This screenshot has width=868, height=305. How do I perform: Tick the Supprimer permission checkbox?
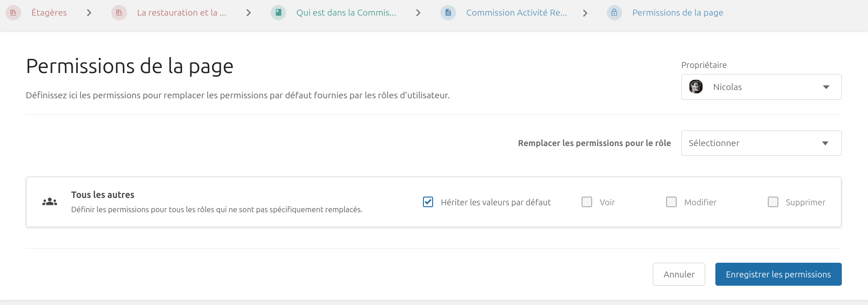tap(773, 202)
